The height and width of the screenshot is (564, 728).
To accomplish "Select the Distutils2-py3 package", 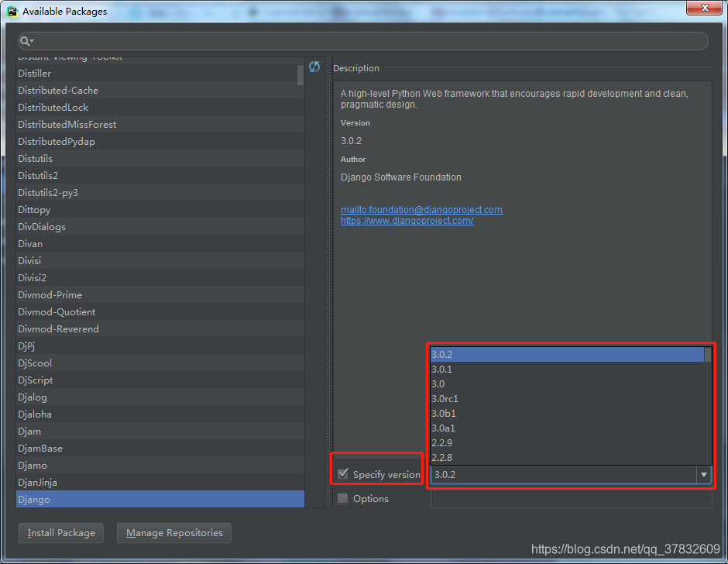I will coord(160,192).
